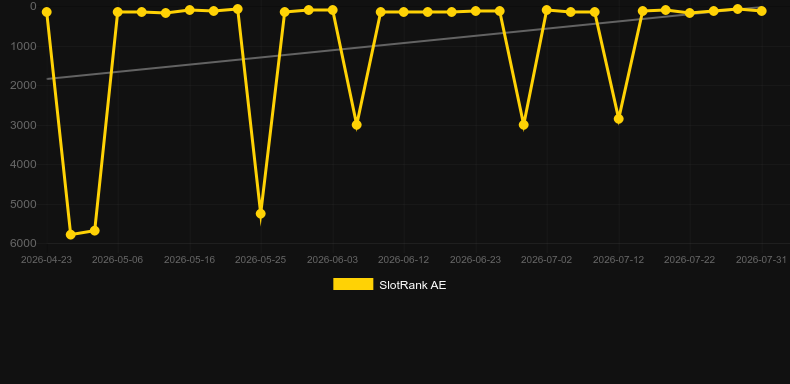Select the dip data point at 2026-07-12
This screenshot has height=384, width=790.
pyautogui.click(x=619, y=118)
